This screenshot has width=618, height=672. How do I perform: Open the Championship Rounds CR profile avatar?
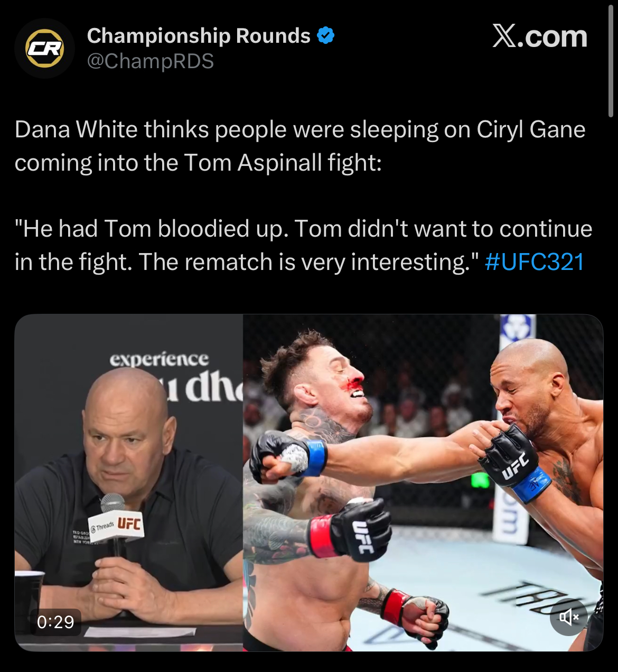click(45, 49)
